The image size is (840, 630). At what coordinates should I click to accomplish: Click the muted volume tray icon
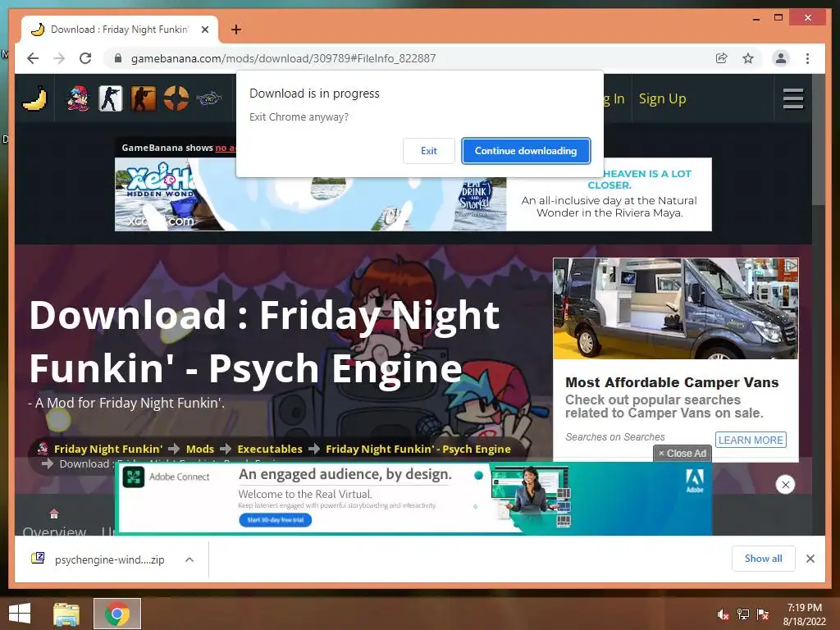723,614
